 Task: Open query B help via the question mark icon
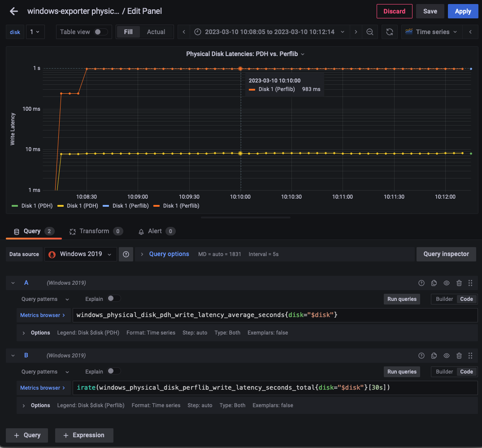(x=421, y=355)
